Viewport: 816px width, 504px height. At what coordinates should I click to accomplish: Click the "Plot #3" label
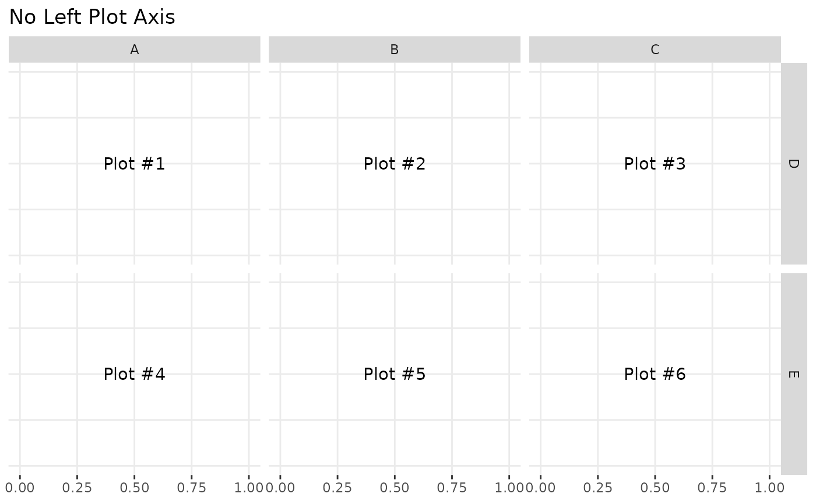[x=655, y=164]
